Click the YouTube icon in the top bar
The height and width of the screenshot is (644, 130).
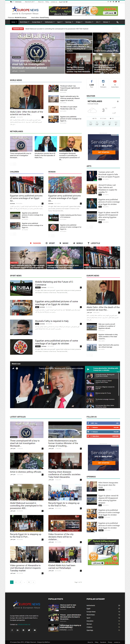click(119, 2)
